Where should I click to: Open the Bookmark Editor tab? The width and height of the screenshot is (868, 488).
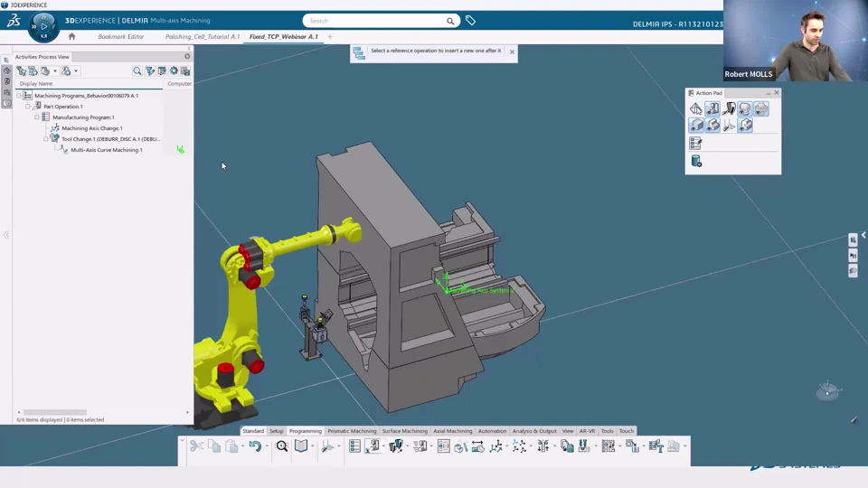pyautogui.click(x=120, y=36)
